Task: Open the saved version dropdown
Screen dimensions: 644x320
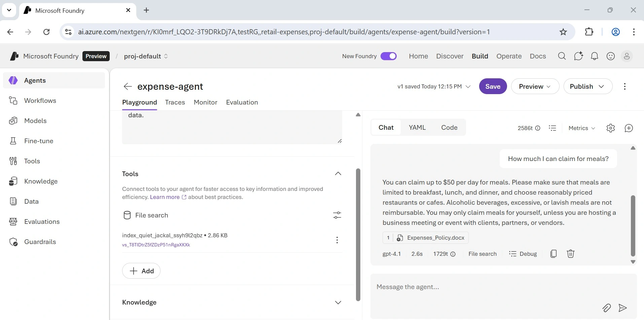Action: click(434, 86)
